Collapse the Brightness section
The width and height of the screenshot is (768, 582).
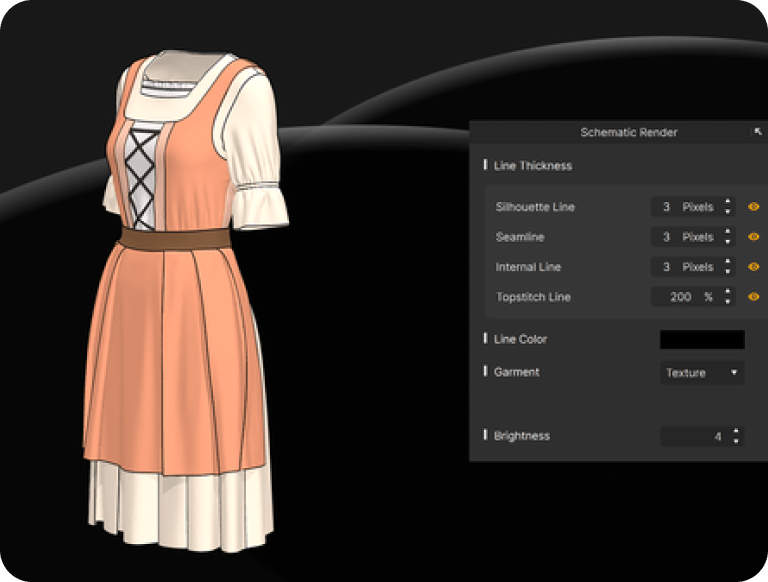(486, 436)
